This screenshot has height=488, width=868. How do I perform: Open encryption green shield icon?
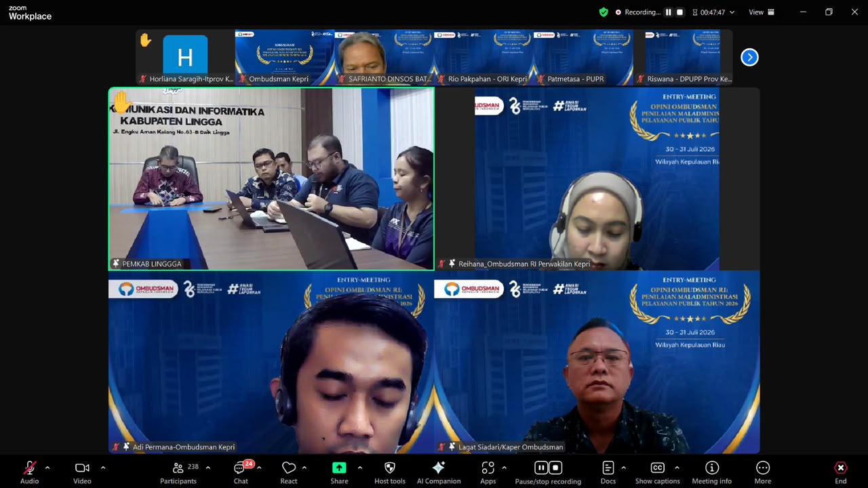coord(604,12)
